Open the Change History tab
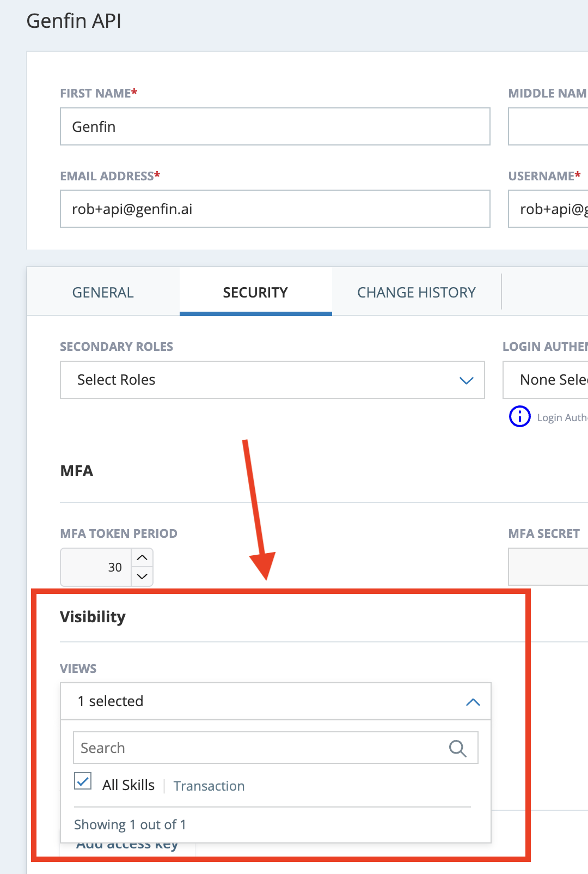Viewport: 588px width, 874px height. (x=416, y=293)
